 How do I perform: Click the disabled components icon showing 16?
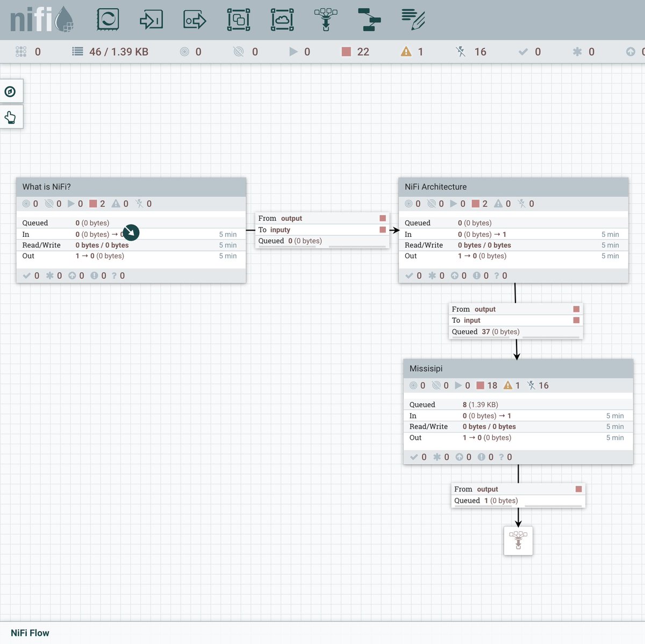[461, 52]
